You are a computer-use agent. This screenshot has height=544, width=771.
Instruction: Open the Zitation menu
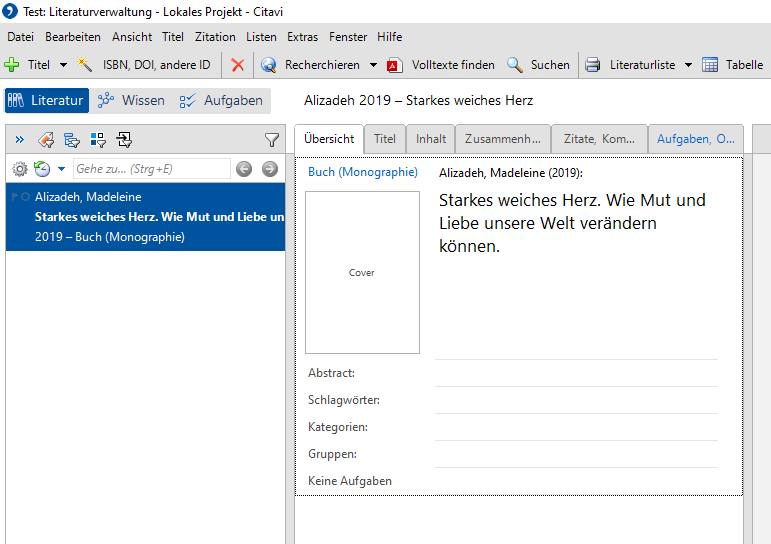click(x=215, y=37)
